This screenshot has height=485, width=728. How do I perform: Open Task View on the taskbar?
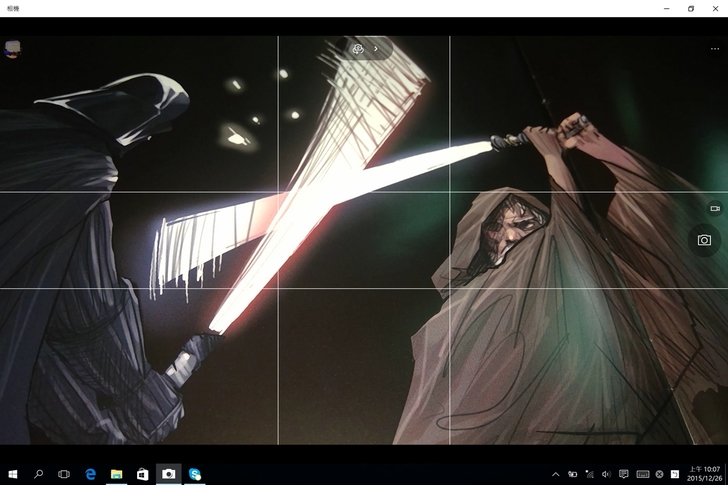[x=64, y=473]
